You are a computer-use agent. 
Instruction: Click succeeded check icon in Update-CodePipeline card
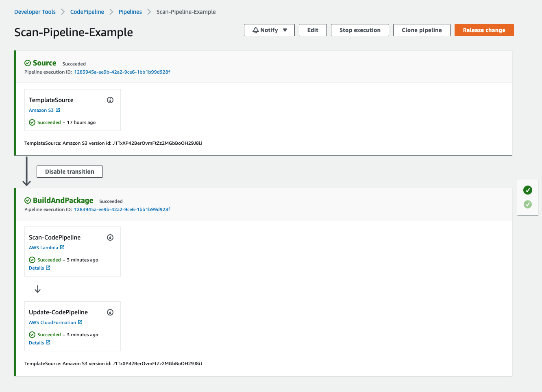[32, 335]
